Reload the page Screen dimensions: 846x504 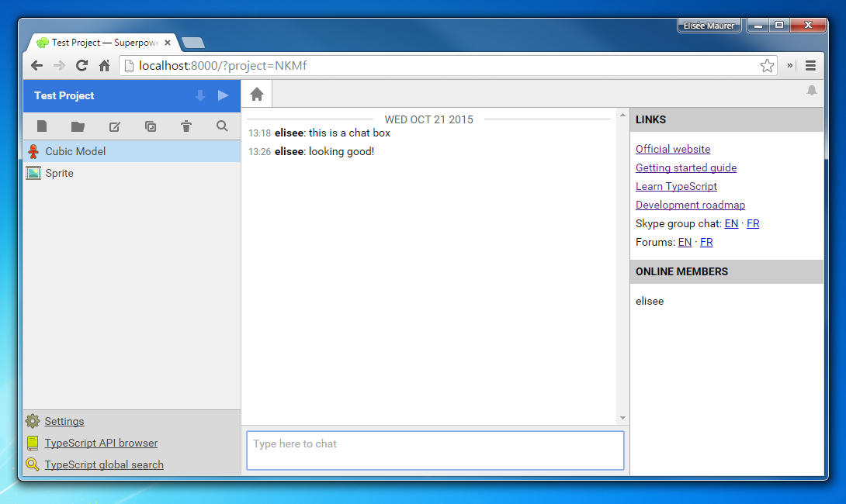82,66
